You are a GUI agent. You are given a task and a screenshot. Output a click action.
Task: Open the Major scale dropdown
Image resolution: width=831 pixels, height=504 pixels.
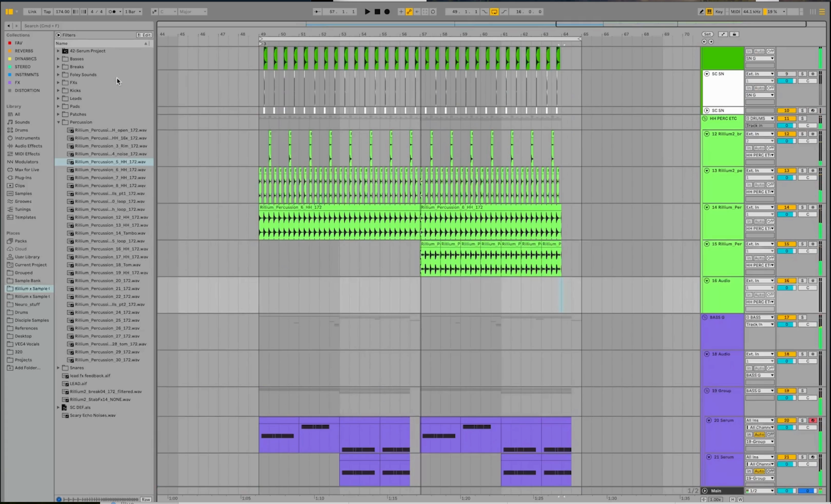[x=192, y=12]
